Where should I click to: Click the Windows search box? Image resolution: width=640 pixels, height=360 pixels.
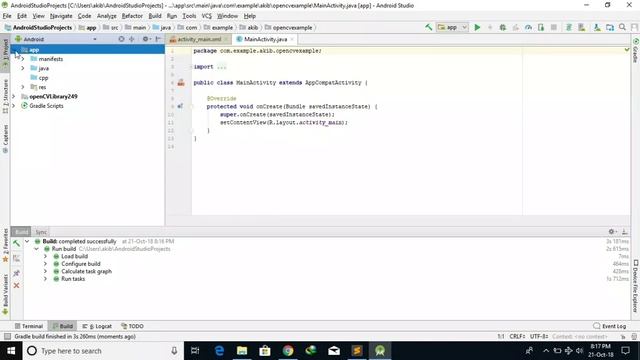tap(103, 351)
